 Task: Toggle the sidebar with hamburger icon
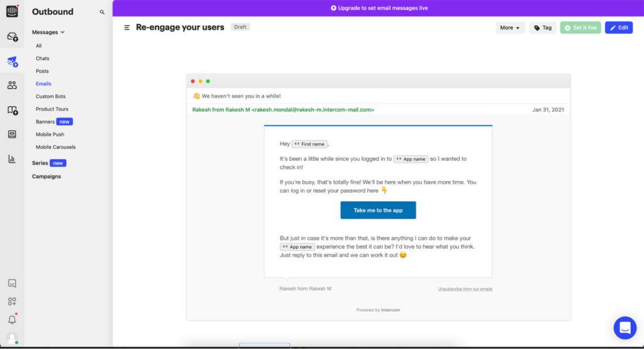click(x=127, y=28)
